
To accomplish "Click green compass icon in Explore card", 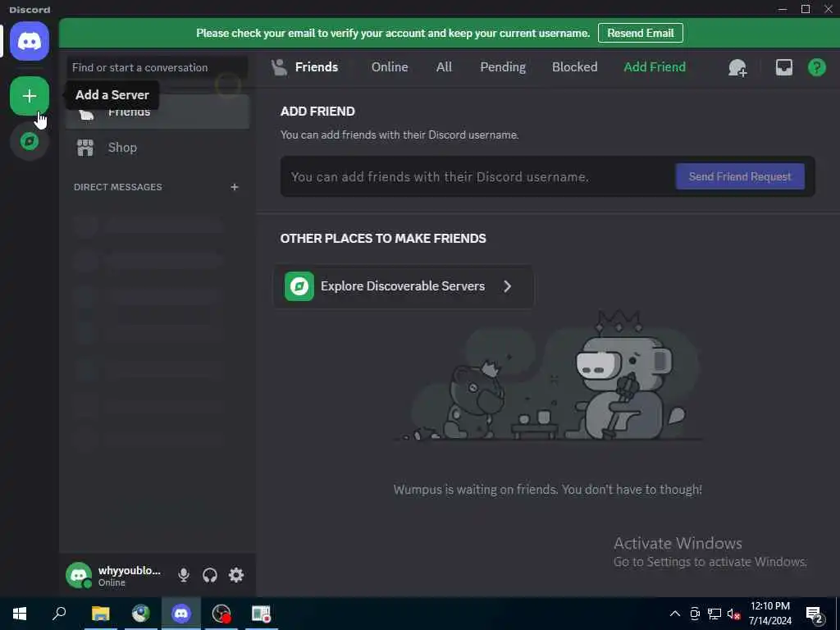I will [x=299, y=286].
